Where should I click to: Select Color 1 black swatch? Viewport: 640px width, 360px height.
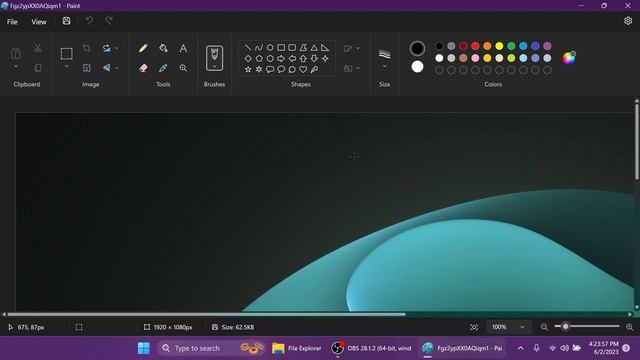tap(417, 49)
